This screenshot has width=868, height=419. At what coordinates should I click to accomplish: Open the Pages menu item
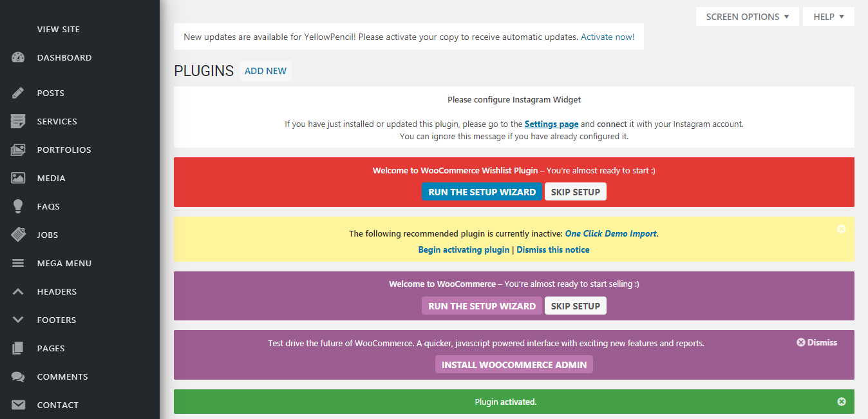click(51, 348)
